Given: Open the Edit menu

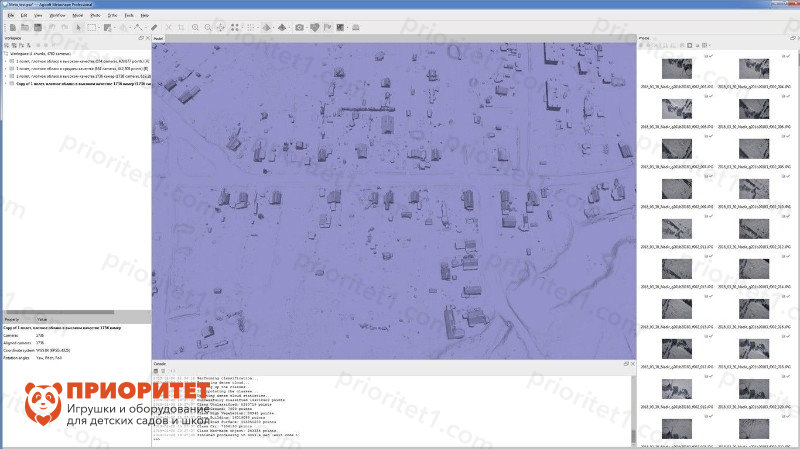Looking at the screenshot, I should (23, 15).
